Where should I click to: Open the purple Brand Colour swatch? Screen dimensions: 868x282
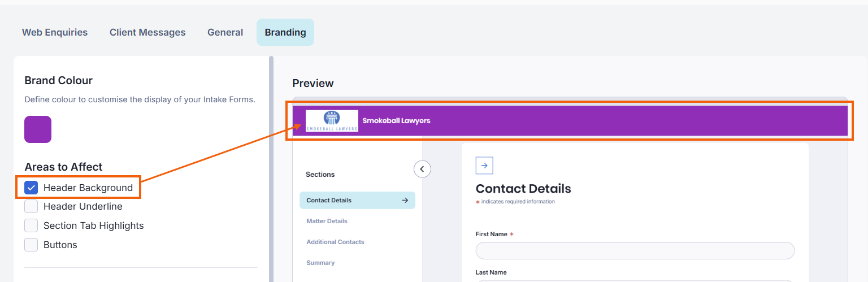coord(38,129)
